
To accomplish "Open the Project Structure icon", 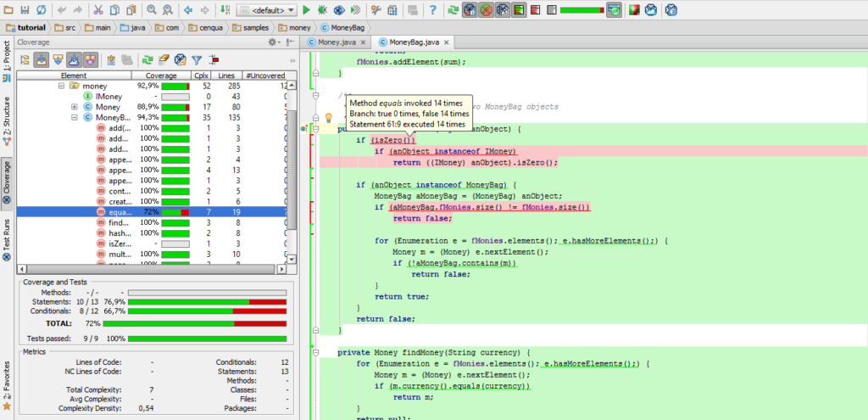I will (x=392, y=9).
